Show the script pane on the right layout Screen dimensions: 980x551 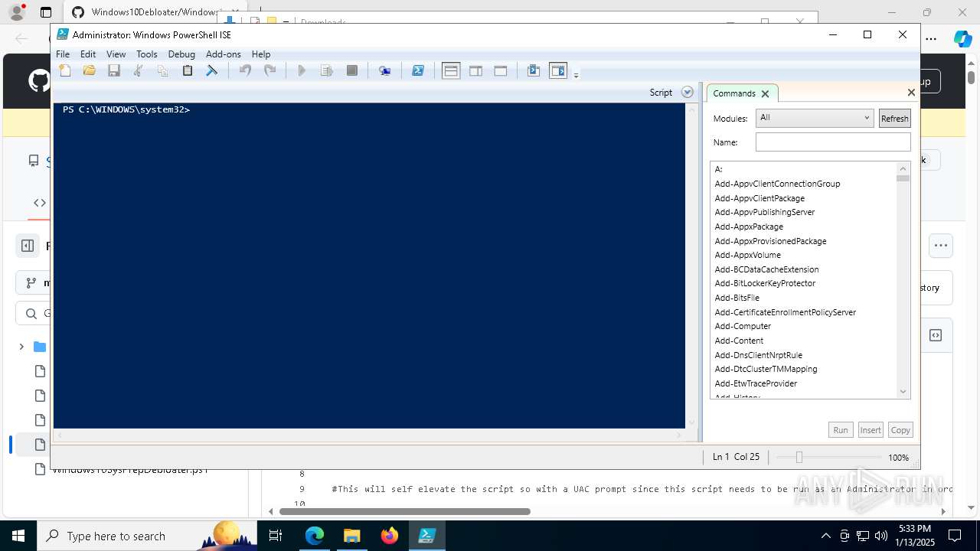(475, 70)
